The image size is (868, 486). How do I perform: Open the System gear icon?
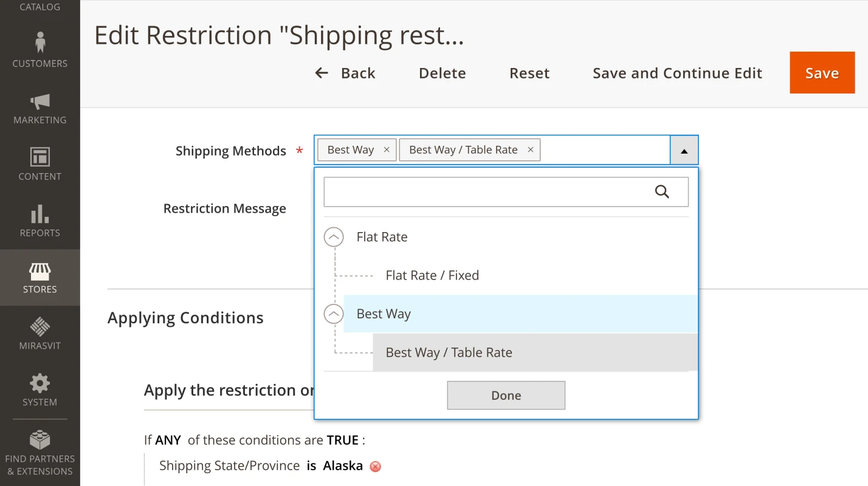coord(40,383)
